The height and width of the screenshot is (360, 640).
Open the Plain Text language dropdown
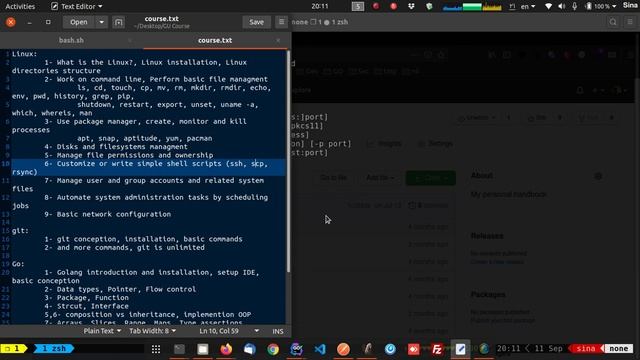coord(102,331)
